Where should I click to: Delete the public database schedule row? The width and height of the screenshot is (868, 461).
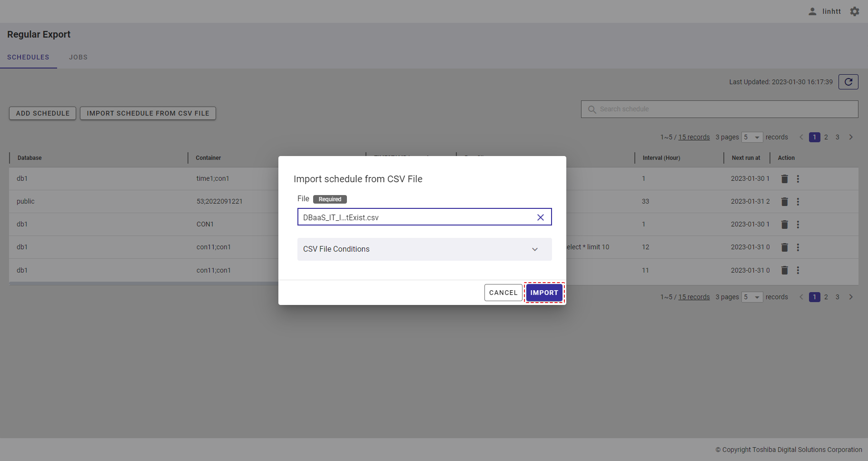pyautogui.click(x=784, y=202)
